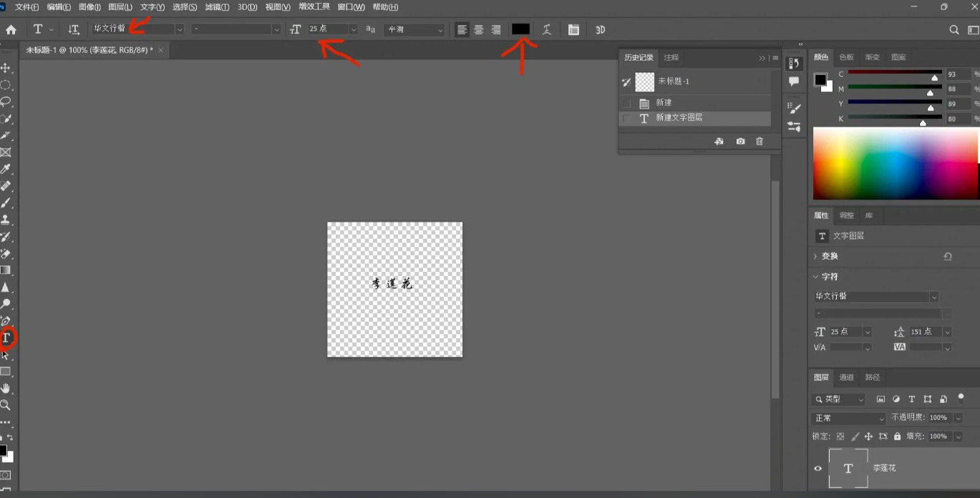Select the Gradient tool

(6, 270)
